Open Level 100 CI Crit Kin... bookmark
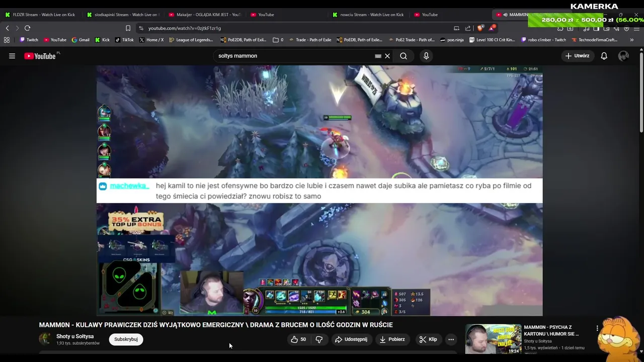The height and width of the screenshot is (362, 644). 493,40
